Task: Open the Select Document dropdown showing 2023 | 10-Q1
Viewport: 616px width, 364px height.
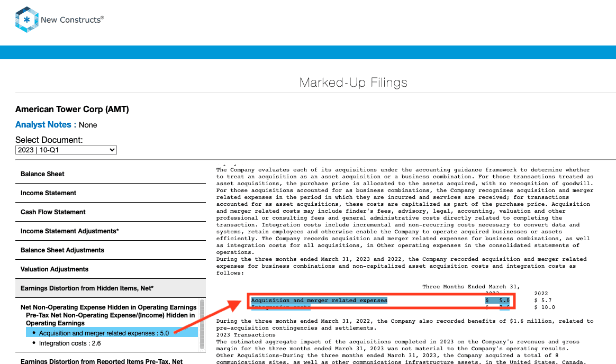Action: [66, 150]
